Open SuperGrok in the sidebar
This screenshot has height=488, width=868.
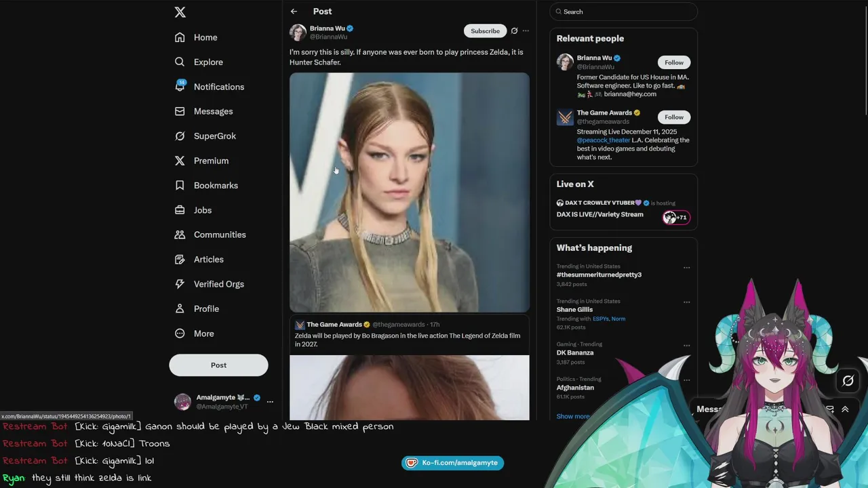coord(205,136)
